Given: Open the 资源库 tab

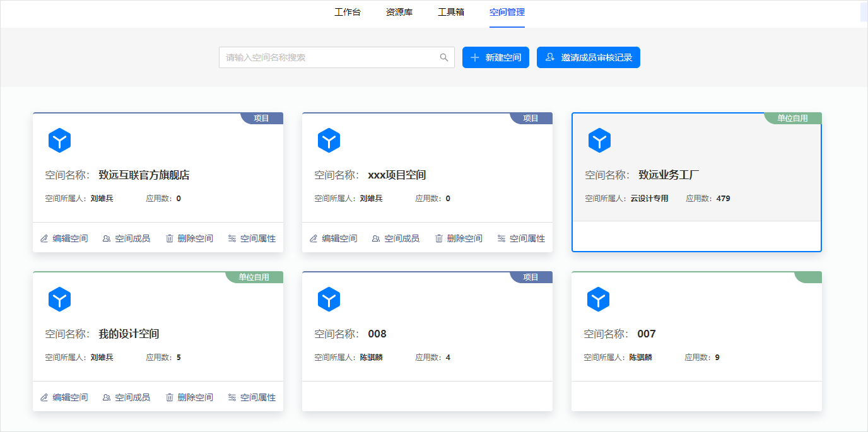Looking at the screenshot, I should 399,12.
